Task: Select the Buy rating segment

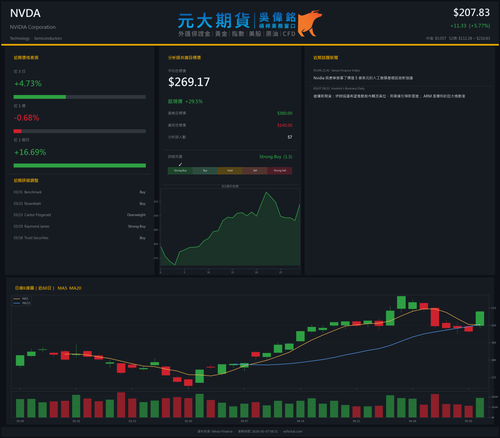Action: [x=205, y=171]
